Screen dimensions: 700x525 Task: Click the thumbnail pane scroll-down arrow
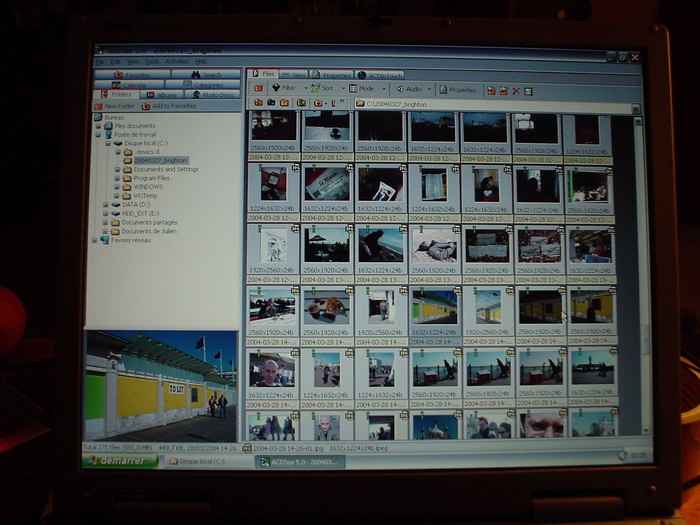pos(646,430)
